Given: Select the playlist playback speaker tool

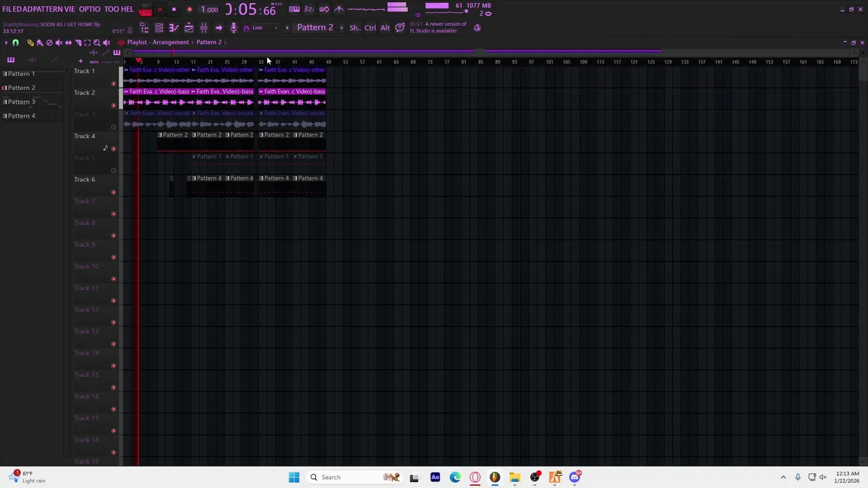Looking at the screenshot, I should [106, 43].
